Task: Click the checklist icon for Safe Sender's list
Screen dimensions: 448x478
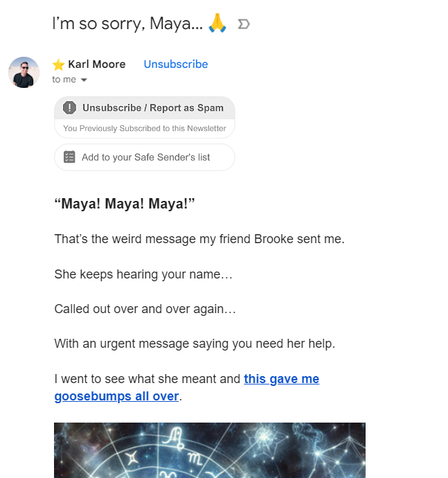Action: coord(69,157)
